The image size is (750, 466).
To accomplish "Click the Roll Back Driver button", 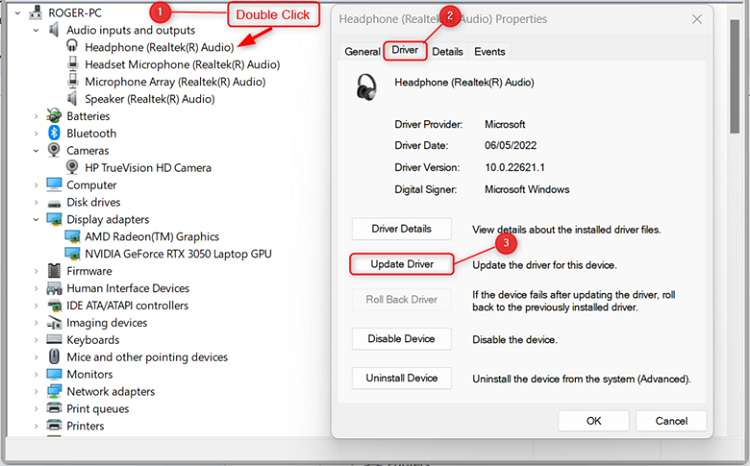I will [401, 300].
